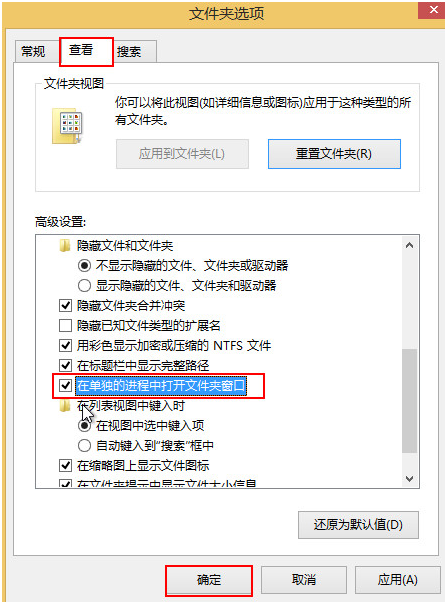The width and height of the screenshot is (447, 604).
Task: Uncheck 在单独的进程中打开文件夹窗口
Action: pos(66,386)
